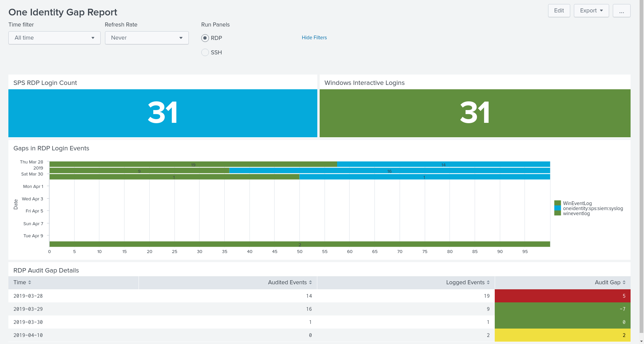This screenshot has width=644, height=344.
Task: Open the more options ellipsis menu
Action: pos(621,11)
